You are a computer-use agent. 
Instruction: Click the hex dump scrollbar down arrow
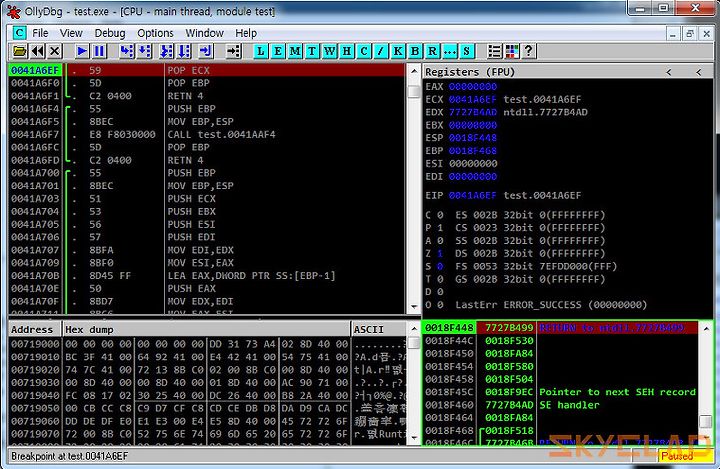(x=414, y=438)
